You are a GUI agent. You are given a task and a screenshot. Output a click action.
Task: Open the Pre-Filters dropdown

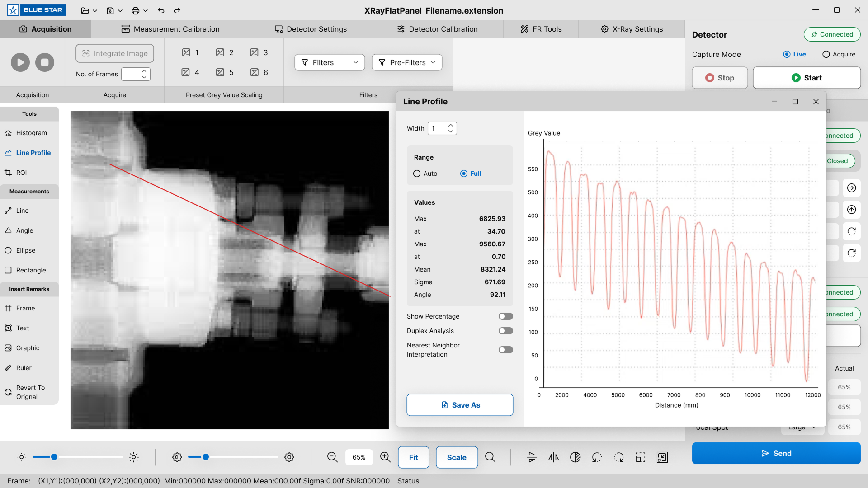coord(407,62)
